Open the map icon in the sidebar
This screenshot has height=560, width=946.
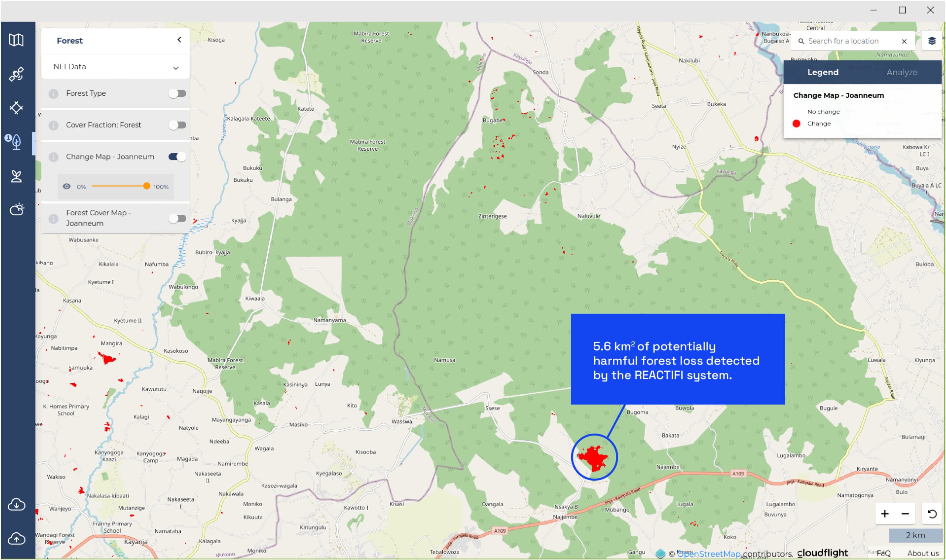click(16, 40)
